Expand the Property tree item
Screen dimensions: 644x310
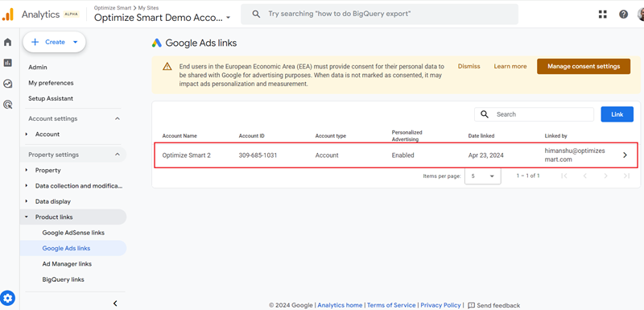(x=27, y=171)
